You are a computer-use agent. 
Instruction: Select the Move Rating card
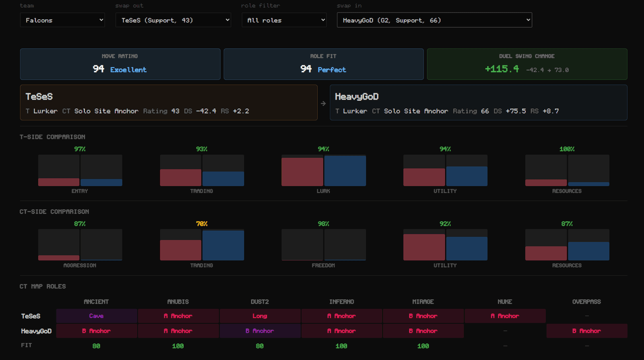click(120, 64)
